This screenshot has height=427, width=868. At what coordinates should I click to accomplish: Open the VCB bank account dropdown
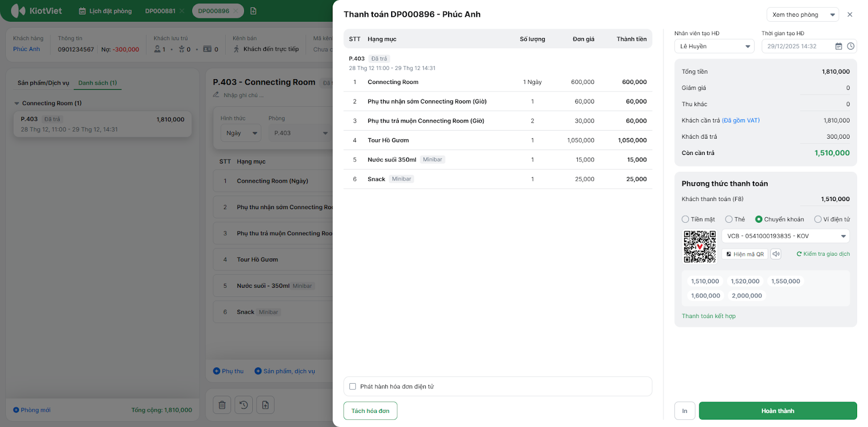(785, 236)
